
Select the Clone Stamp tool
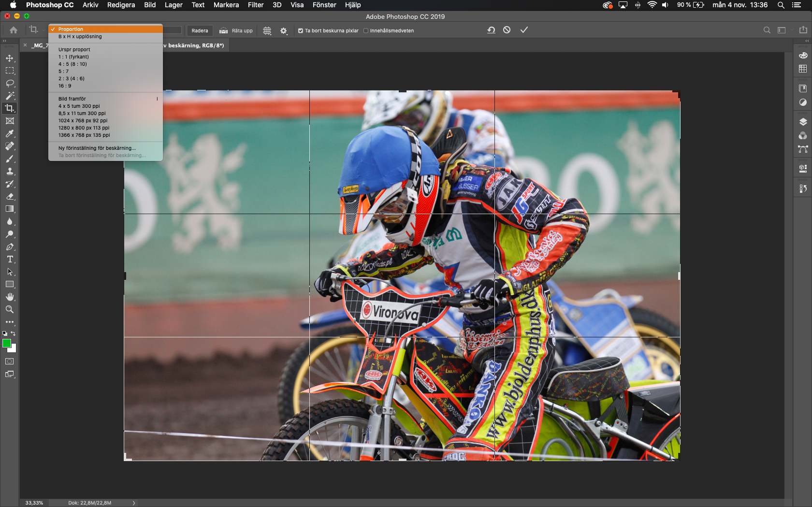click(10, 171)
